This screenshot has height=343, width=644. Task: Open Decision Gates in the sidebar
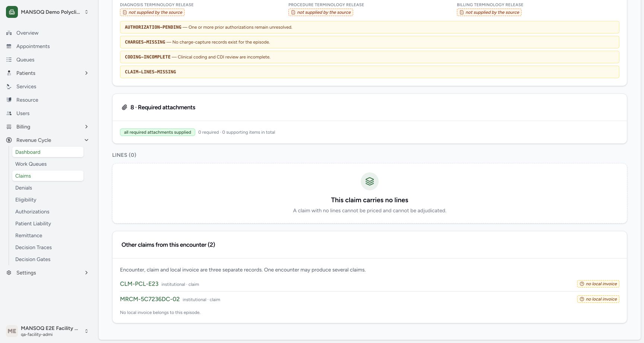(x=48, y=259)
